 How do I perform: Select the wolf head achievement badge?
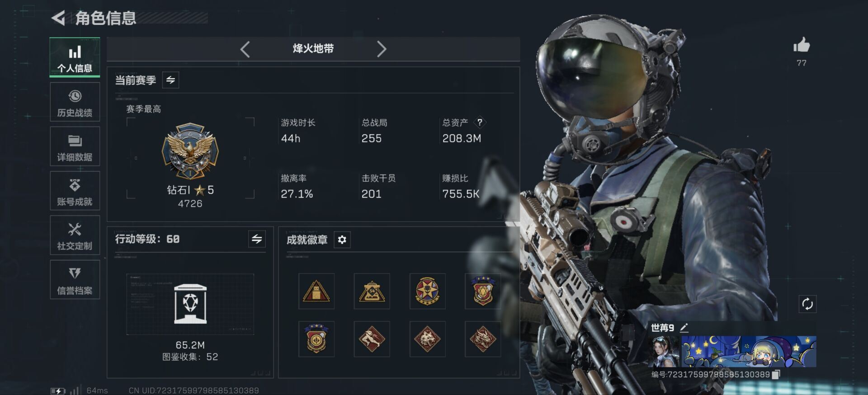click(x=427, y=339)
